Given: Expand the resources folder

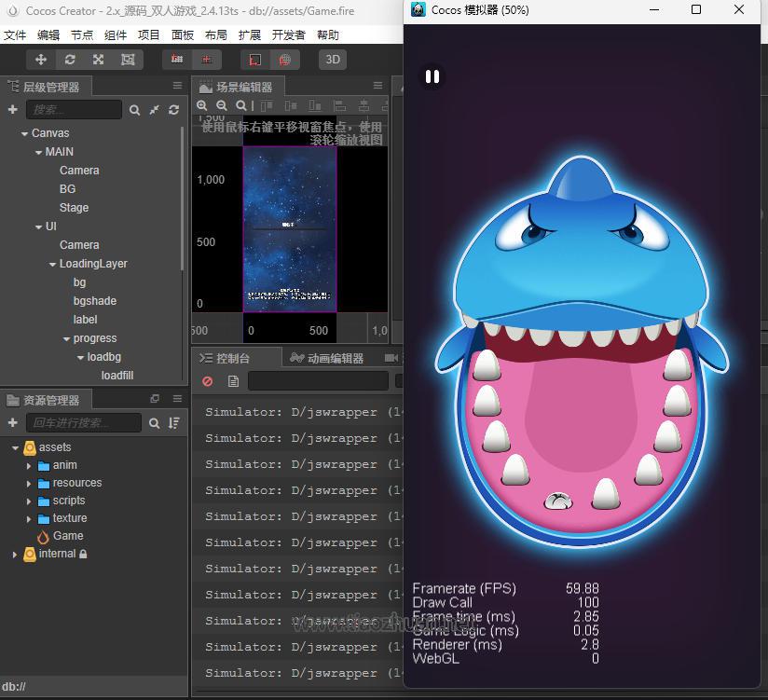Looking at the screenshot, I should (x=29, y=483).
